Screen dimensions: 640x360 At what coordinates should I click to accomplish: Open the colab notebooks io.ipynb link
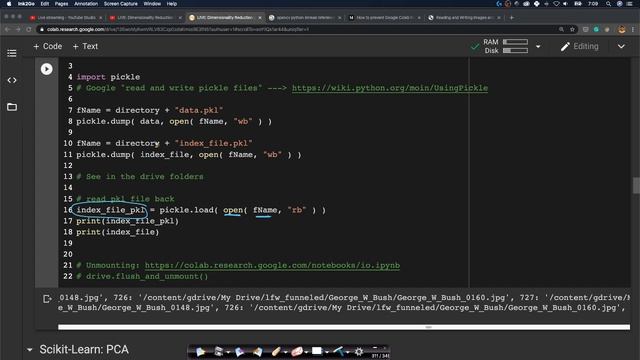point(272,265)
